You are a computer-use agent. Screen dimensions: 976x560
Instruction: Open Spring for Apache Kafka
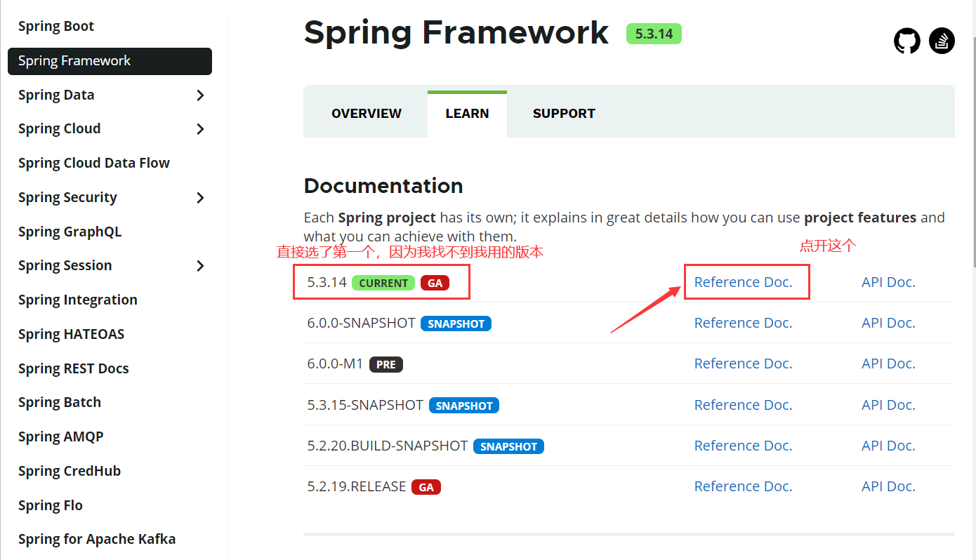[97, 540]
